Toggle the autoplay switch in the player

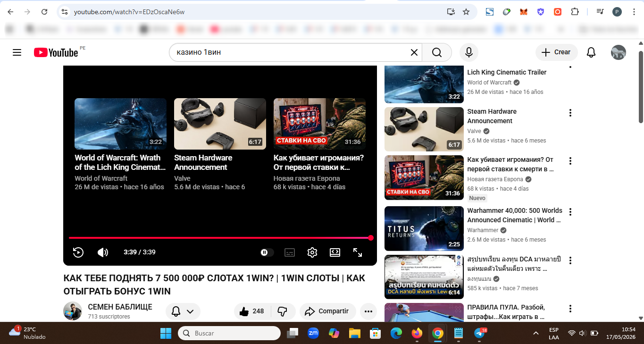pos(267,252)
